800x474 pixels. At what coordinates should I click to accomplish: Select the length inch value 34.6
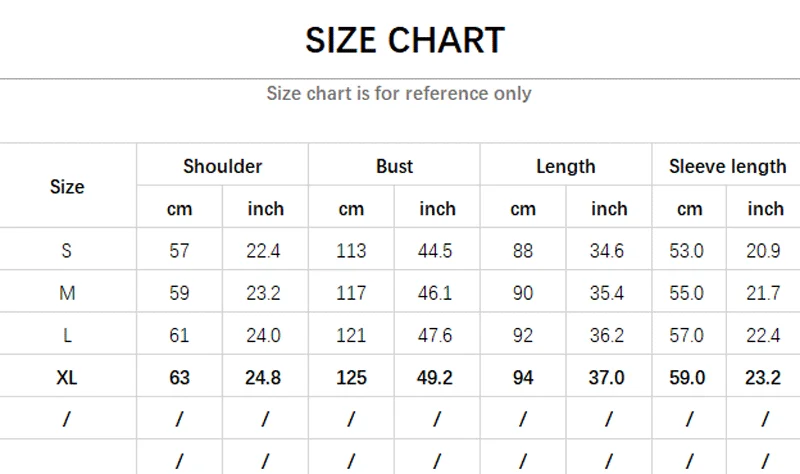(x=608, y=251)
